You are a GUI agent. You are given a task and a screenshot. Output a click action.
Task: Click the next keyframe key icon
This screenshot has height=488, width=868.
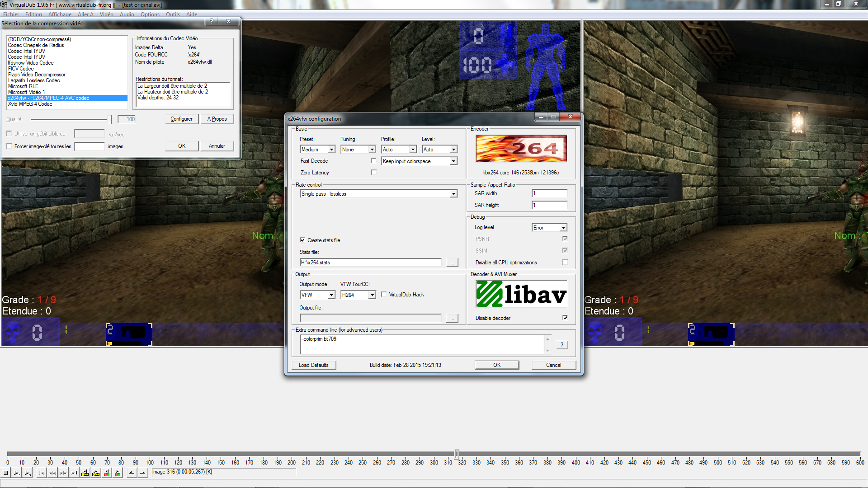tap(96, 473)
